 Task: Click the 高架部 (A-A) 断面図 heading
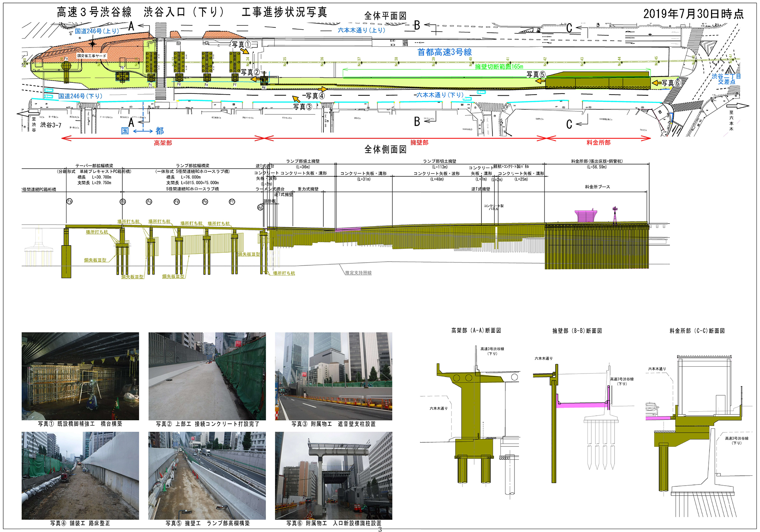(x=476, y=331)
